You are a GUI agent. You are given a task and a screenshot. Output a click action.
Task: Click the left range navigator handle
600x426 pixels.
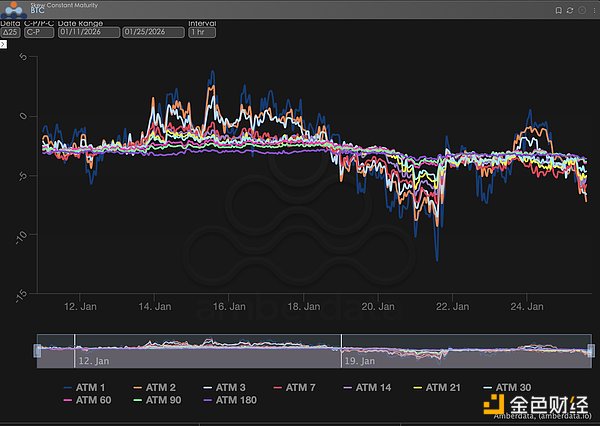(38, 350)
